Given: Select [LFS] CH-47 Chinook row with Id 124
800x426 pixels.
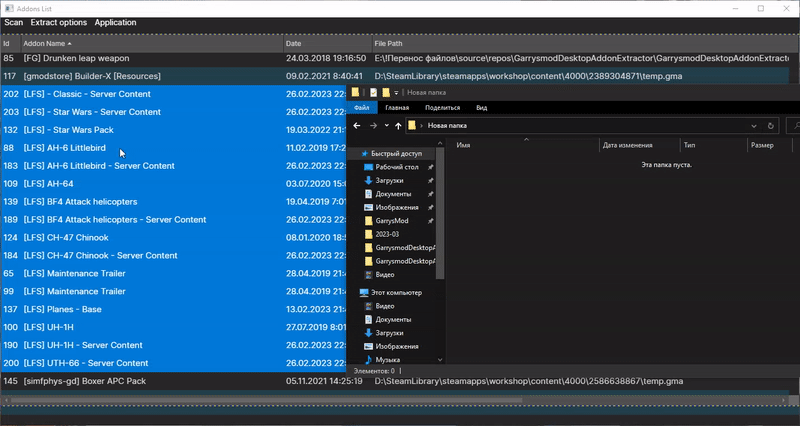Looking at the screenshot, I should click(x=173, y=237).
